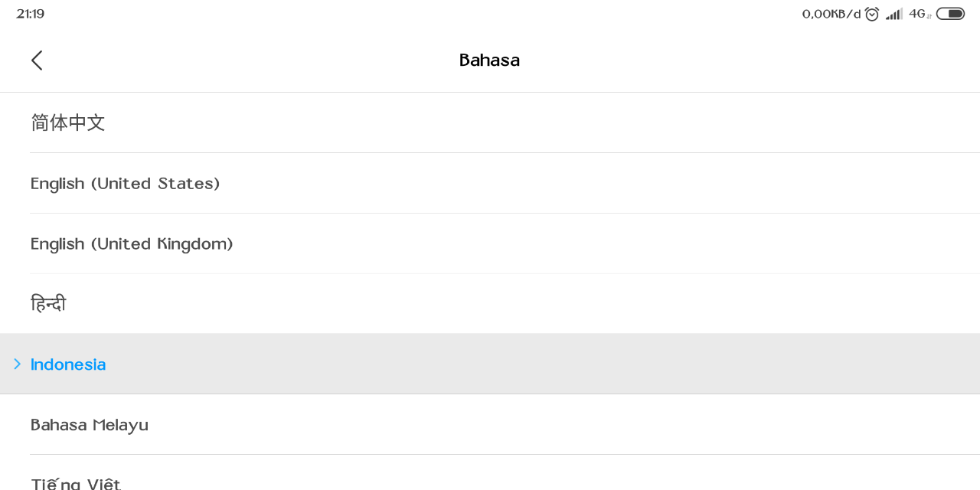Tap the 21:19 clock in status bar
This screenshot has height=490, width=980.
31,14
